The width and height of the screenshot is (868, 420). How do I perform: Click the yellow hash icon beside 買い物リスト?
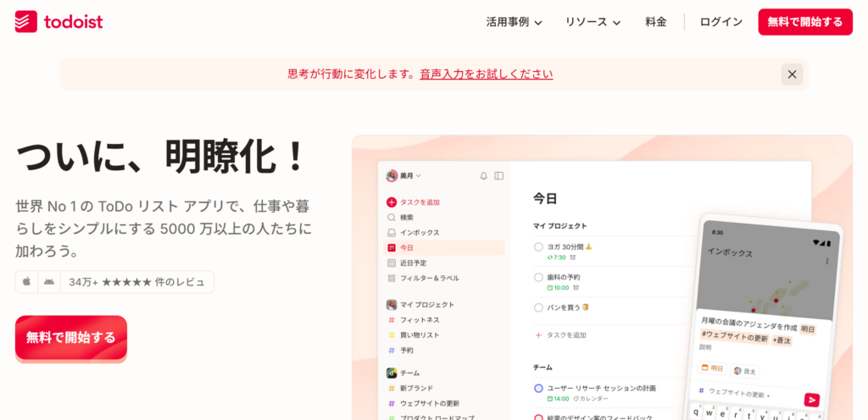(392, 334)
